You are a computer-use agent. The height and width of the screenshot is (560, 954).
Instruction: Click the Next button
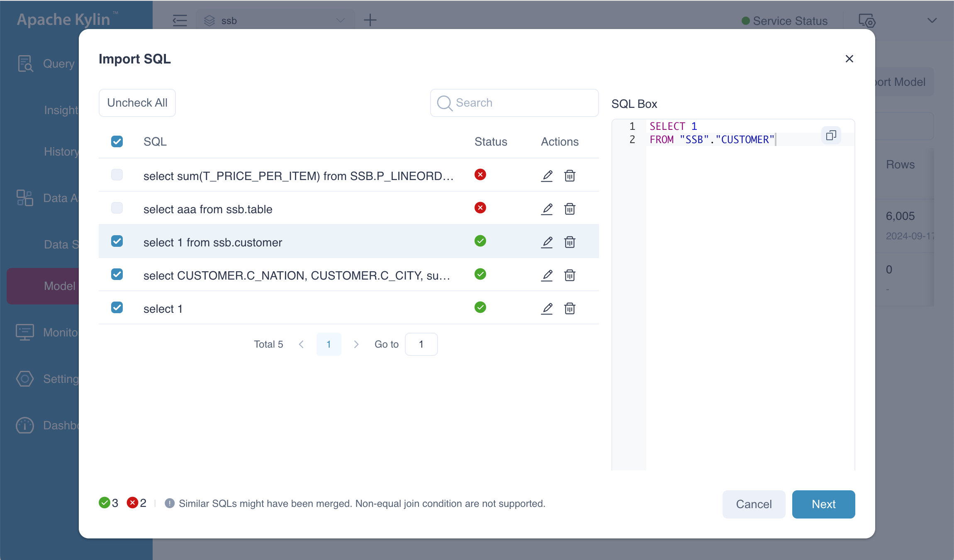pos(823,504)
